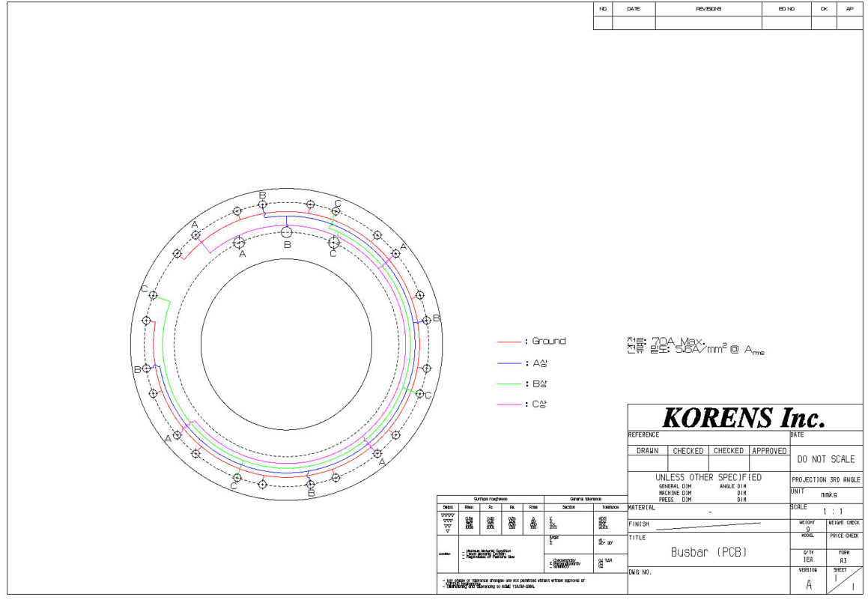Pick the bottommost outer terminal hole labeled B
868x600 pixels.
point(311,484)
